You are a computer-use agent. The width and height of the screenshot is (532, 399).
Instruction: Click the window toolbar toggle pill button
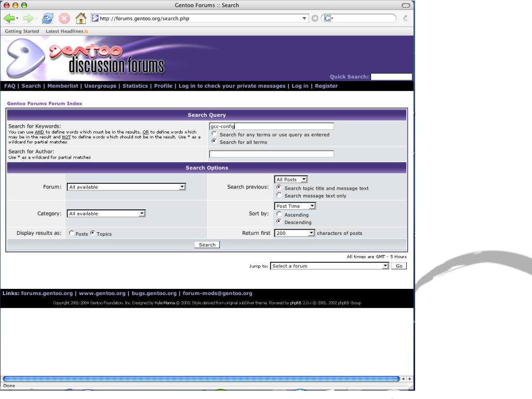coord(406,5)
